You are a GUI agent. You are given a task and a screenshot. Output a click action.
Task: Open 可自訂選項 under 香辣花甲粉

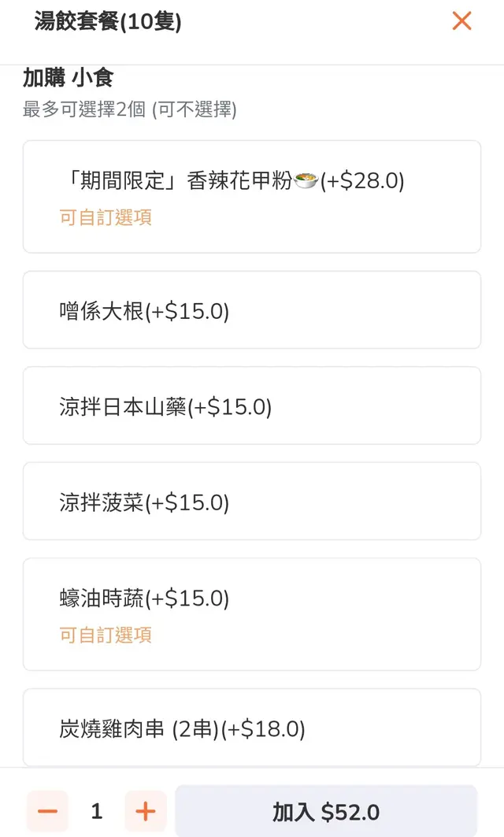(x=106, y=217)
